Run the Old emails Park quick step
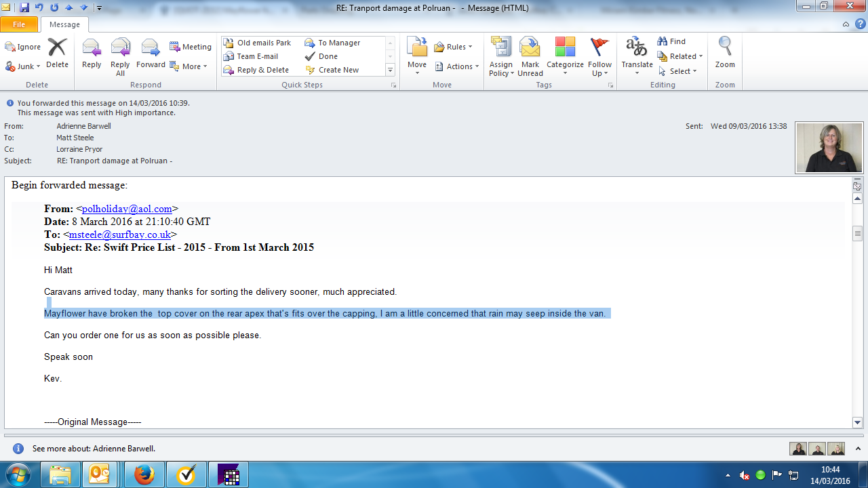Image resolution: width=868 pixels, height=488 pixels. point(257,43)
